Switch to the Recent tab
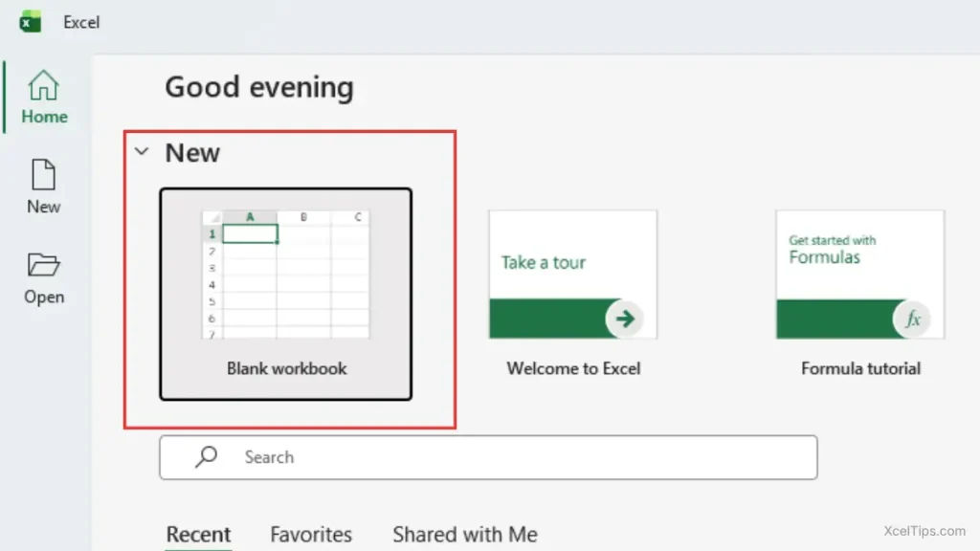Screen dimensions: 980x551 pos(198,534)
